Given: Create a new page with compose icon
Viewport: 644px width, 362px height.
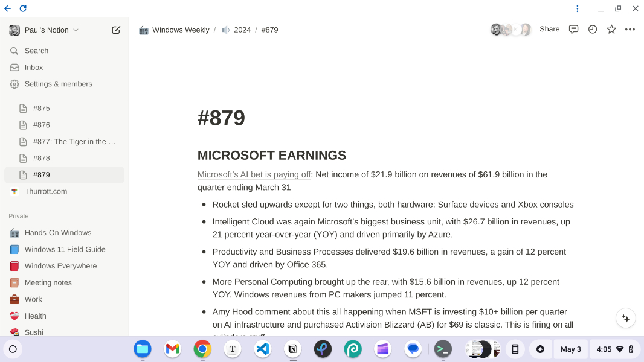Looking at the screenshot, I should point(116,30).
